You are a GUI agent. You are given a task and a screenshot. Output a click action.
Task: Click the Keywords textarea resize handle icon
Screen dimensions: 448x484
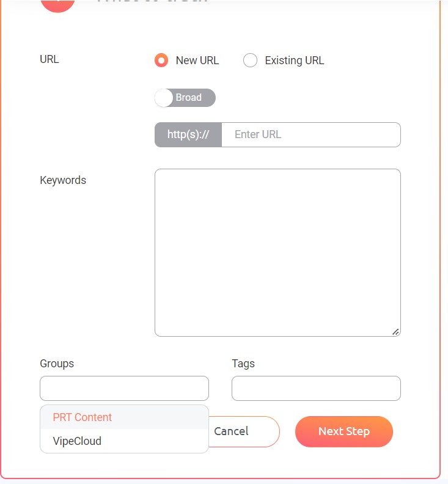coord(395,332)
